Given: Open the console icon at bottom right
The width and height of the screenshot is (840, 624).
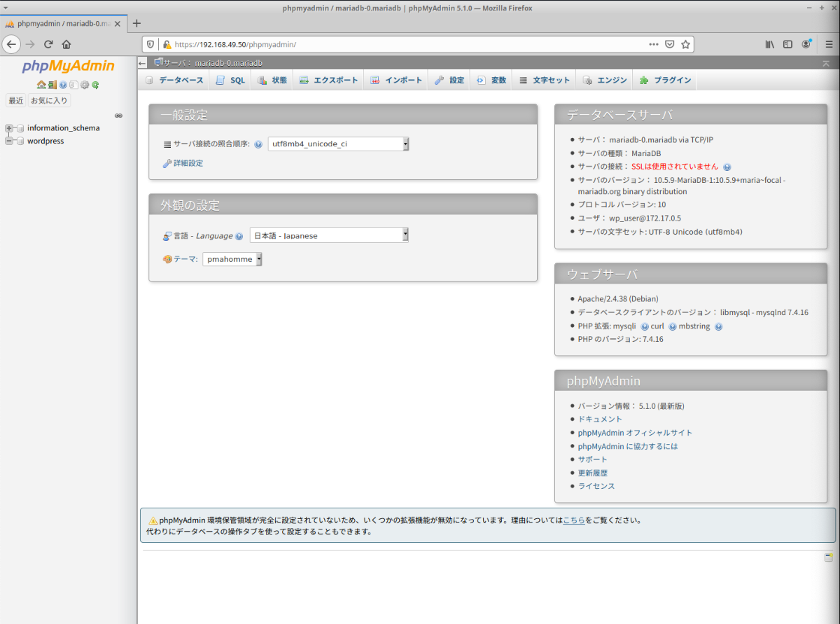Looking at the screenshot, I should 828,557.
